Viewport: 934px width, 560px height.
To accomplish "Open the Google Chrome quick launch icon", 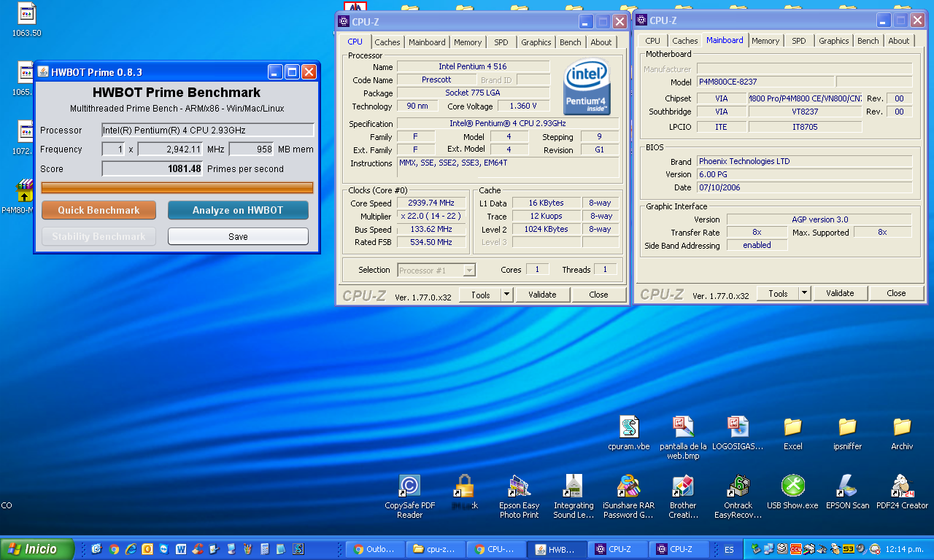I will tap(114, 549).
